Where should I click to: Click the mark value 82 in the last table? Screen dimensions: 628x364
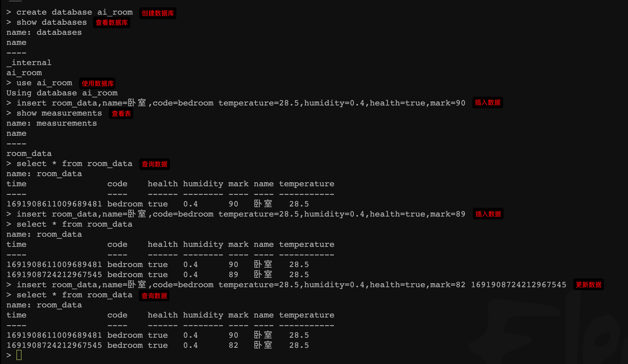233,345
